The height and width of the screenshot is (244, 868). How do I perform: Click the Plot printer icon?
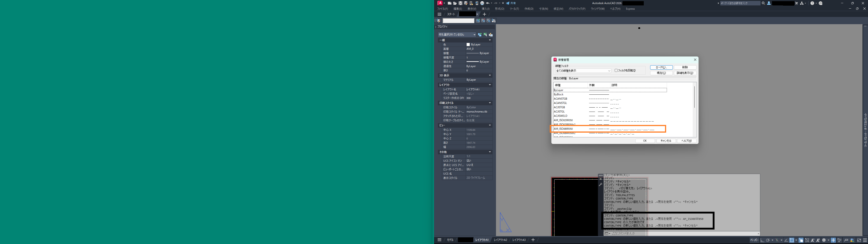pyautogui.click(x=482, y=3)
